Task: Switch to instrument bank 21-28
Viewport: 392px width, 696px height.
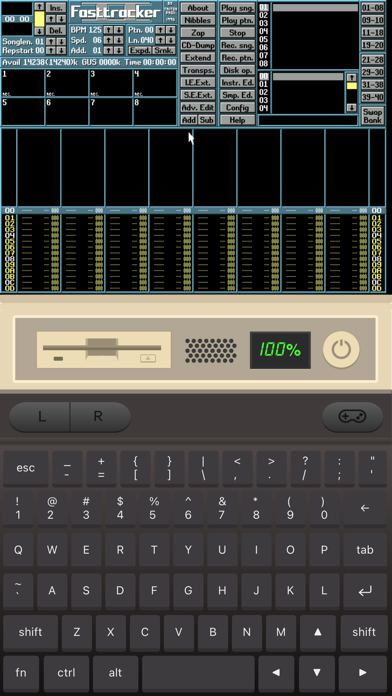Action: tap(372, 60)
